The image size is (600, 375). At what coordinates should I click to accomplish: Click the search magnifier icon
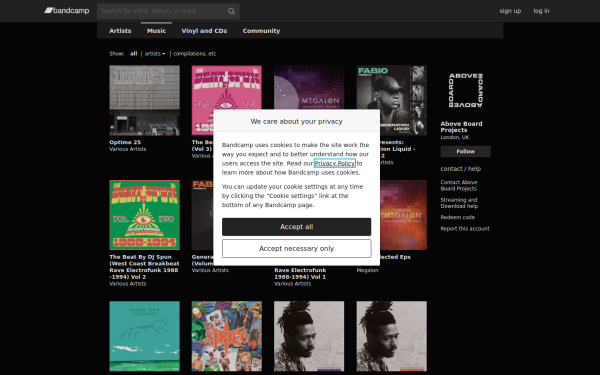click(231, 11)
